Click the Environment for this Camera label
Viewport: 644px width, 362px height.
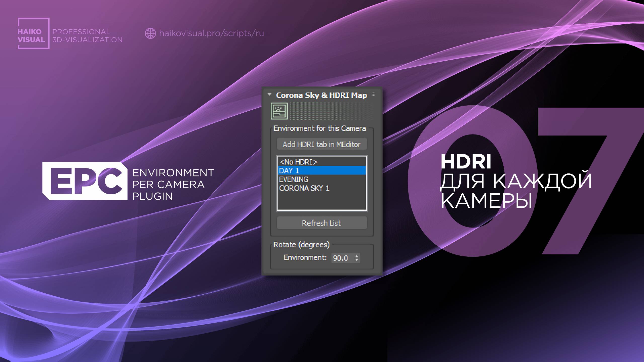click(320, 128)
